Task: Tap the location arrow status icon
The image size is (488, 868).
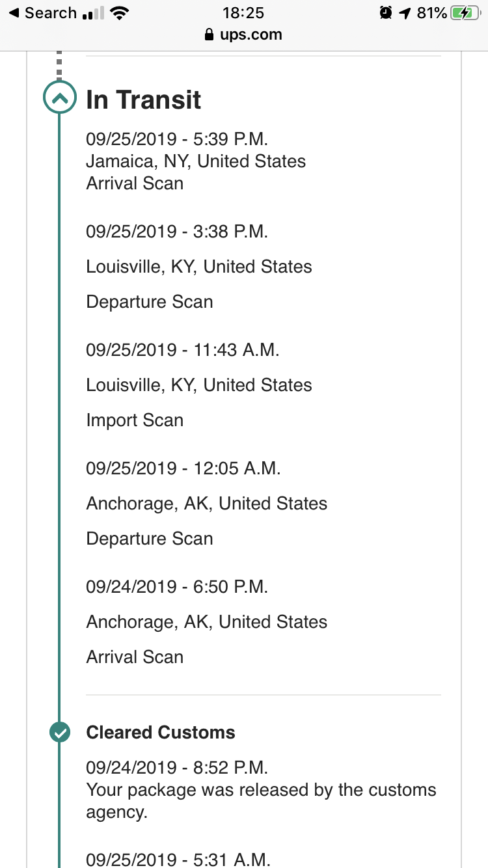Action: tap(405, 13)
